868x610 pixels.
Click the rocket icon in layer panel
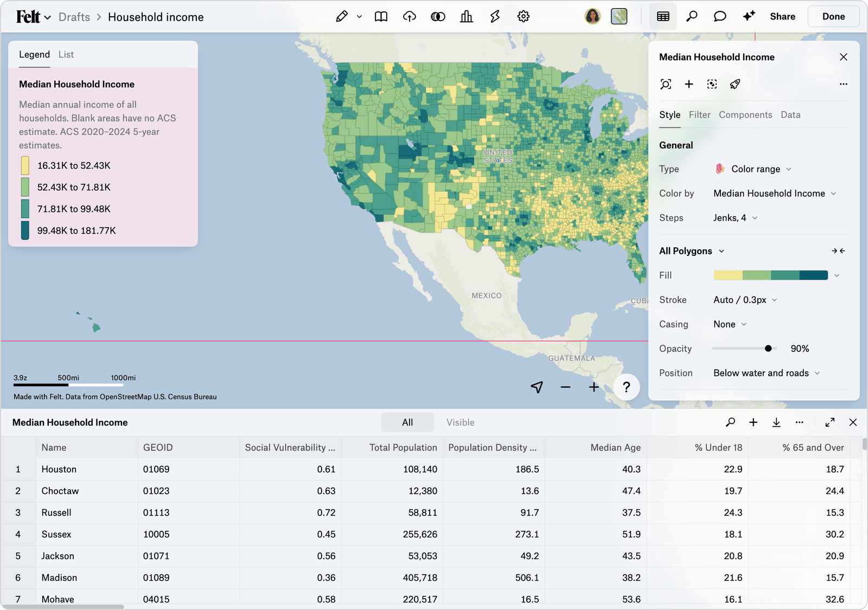pyautogui.click(x=735, y=84)
